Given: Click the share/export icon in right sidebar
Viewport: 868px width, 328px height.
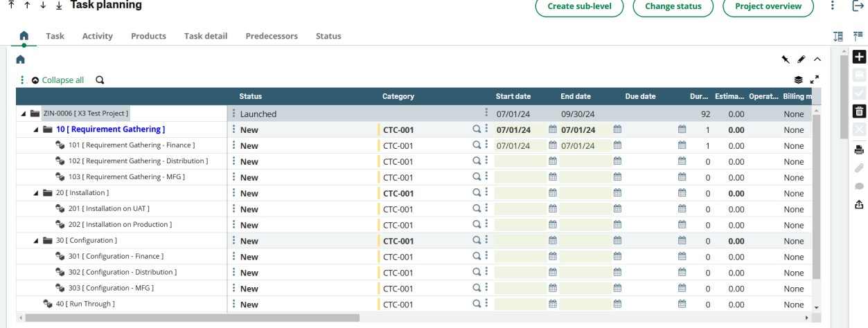Looking at the screenshot, I should tap(859, 204).
